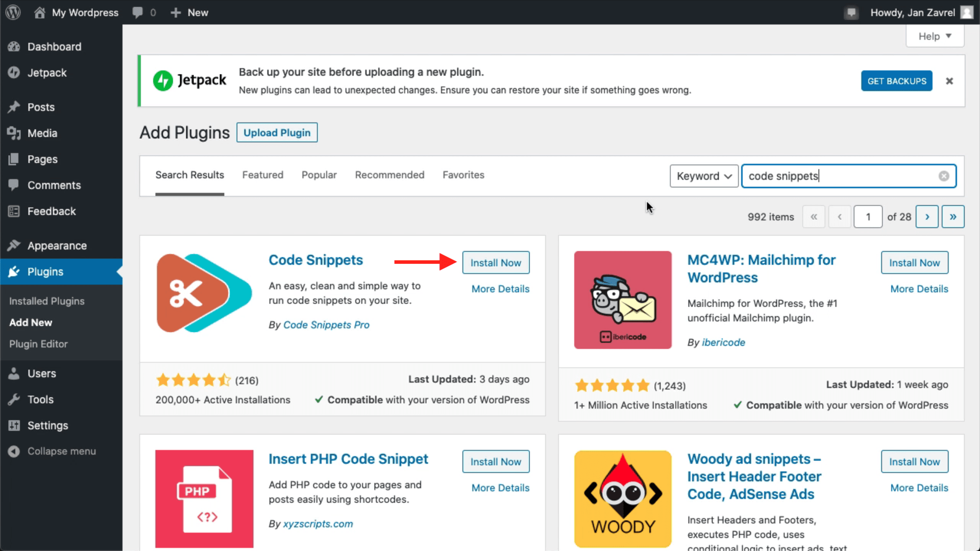Open the Dashboard gauge icon
Image resolution: width=980 pixels, height=551 pixels.
tap(14, 46)
